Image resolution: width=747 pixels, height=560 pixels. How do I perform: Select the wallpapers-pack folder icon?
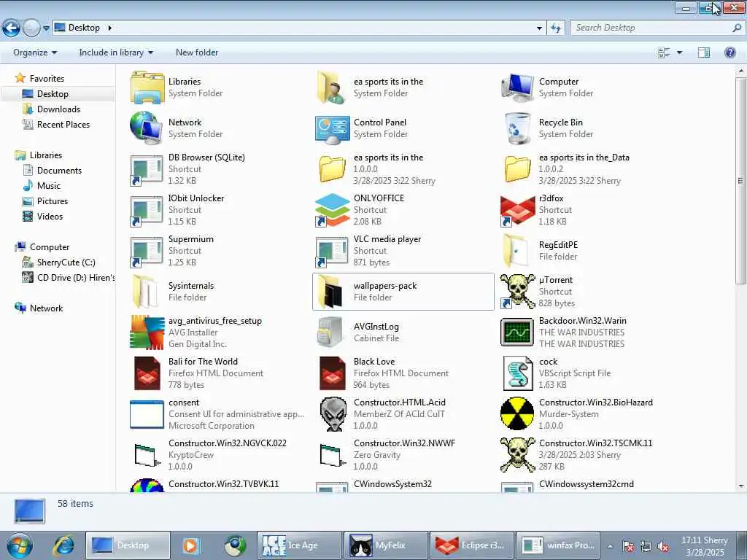[x=330, y=292]
